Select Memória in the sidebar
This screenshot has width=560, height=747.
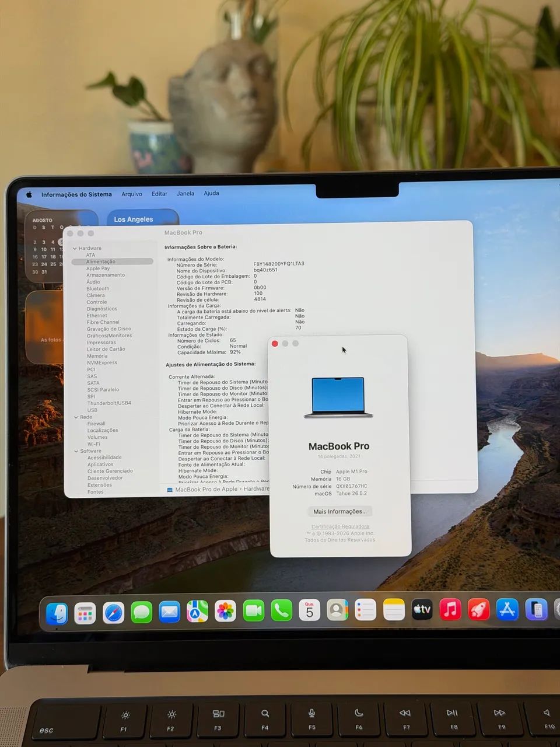click(x=97, y=356)
